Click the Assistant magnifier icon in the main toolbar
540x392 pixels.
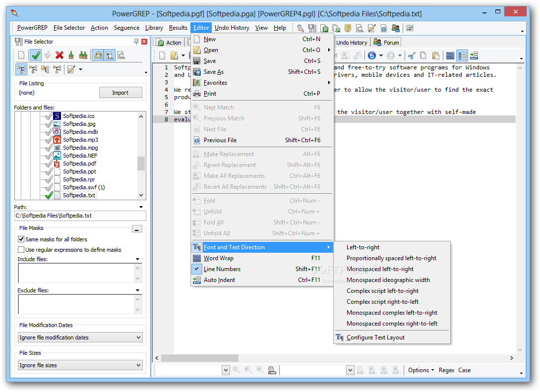[x=300, y=28]
